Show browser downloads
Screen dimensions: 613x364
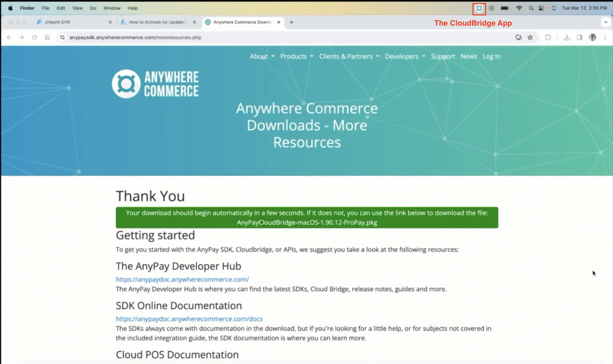pyautogui.click(x=567, y=37)
